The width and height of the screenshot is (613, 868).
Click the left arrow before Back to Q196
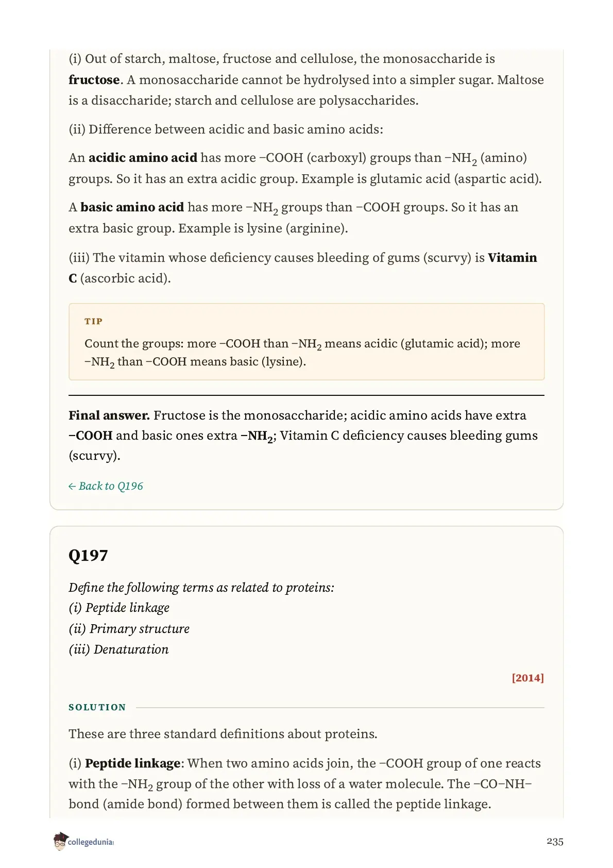72,487
